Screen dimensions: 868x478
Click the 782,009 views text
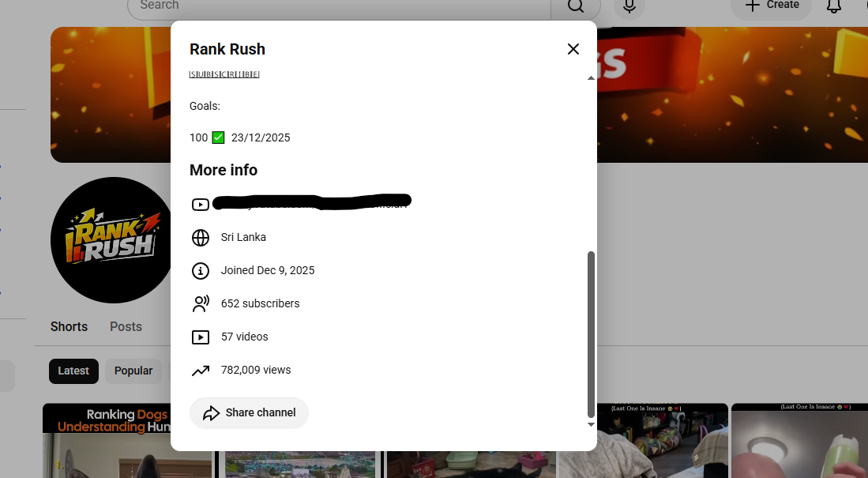pos(256,370)
